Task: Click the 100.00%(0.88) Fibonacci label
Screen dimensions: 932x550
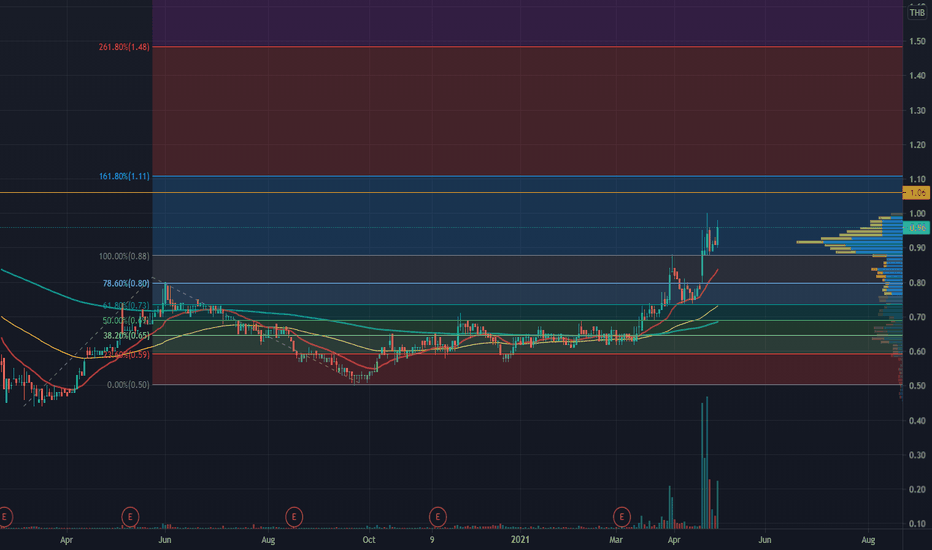Action: tap(124, 256)
